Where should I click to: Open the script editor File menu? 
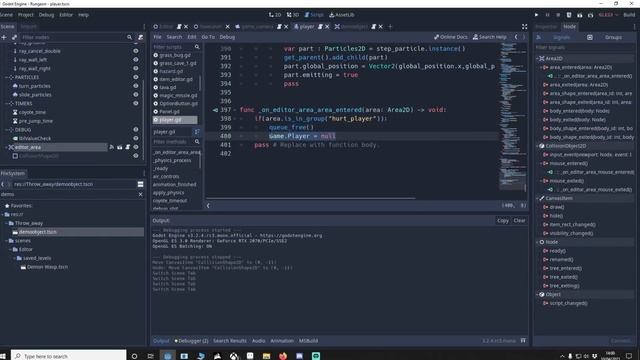[157, 37]
